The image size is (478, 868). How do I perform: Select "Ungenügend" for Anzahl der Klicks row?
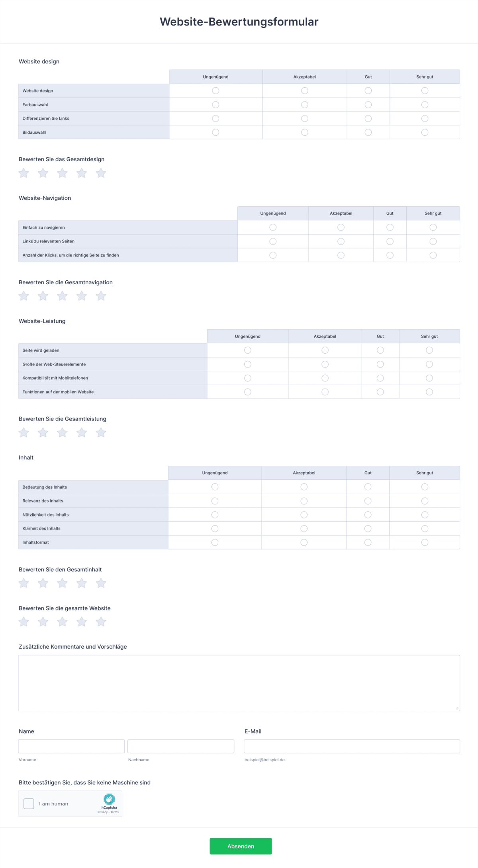click(272, 255)
